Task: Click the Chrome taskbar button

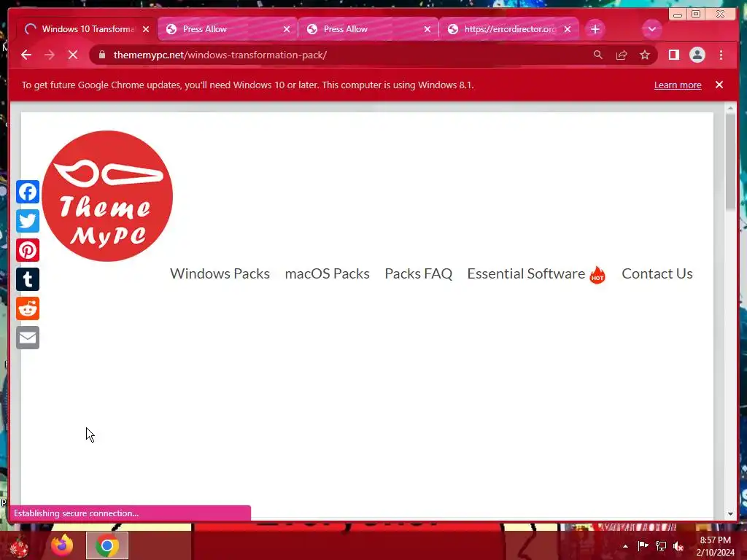Action: tap(107, 545)
